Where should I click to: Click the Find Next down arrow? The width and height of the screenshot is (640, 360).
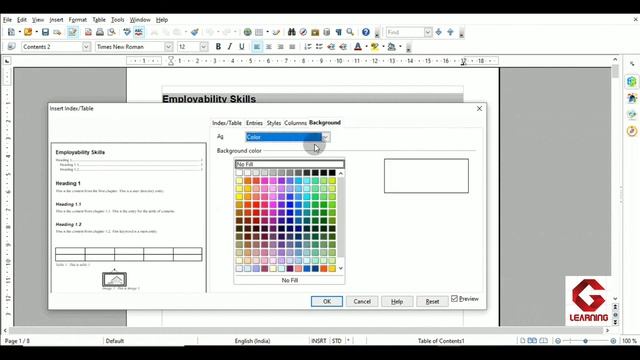pos(439,32)
